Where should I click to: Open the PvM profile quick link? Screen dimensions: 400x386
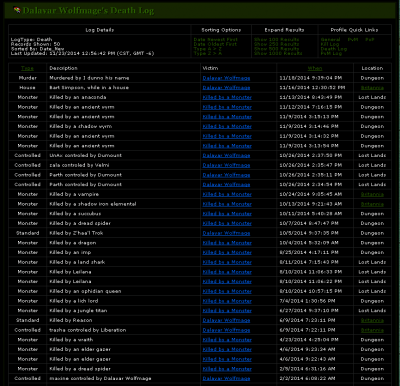(353, 39)
